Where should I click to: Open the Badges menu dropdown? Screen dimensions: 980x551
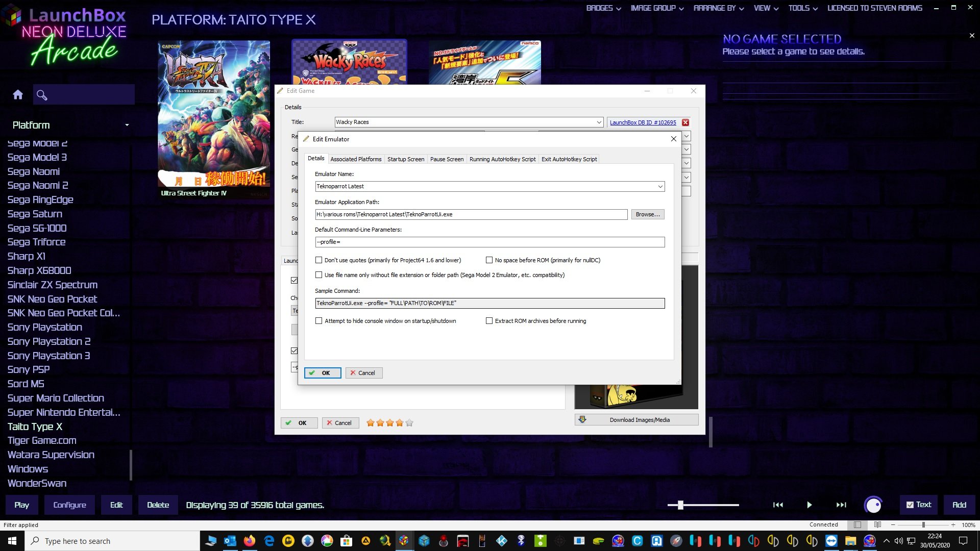point(604,8)
